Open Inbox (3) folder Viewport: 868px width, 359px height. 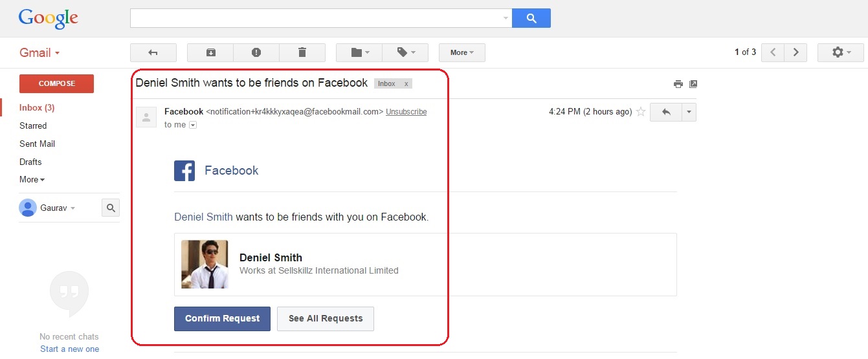tap(37, 107)
